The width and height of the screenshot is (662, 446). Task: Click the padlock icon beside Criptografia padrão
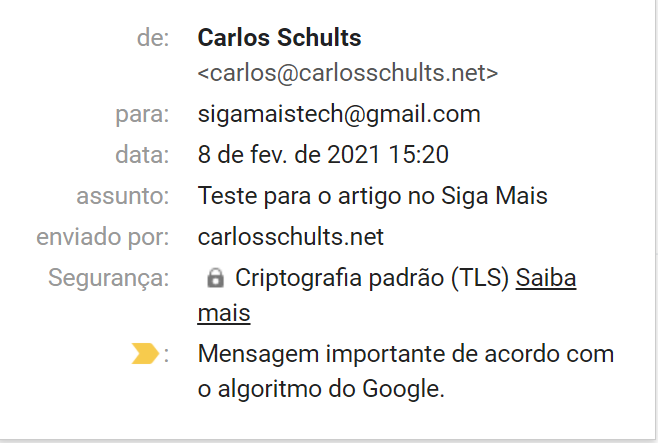pyautogui.click(x=214, y=278)
